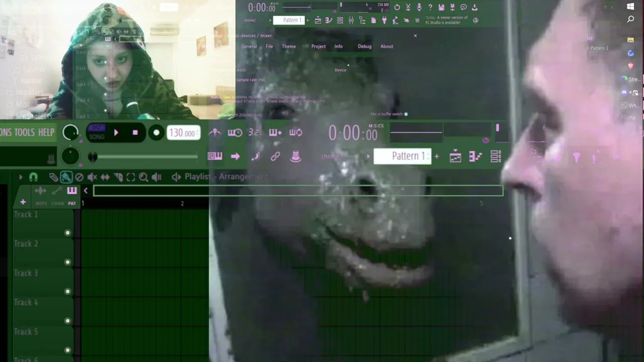Toggle the Track 5 mute switch

click(68, 350)
